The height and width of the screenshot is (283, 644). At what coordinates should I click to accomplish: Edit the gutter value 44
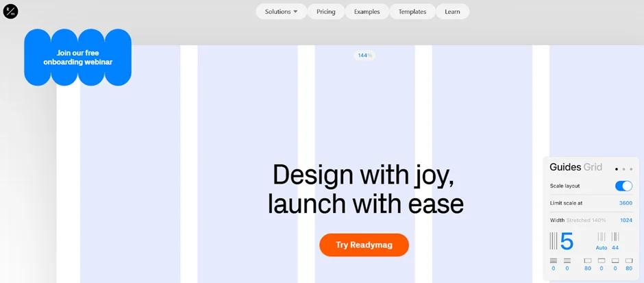coord(615,247)
